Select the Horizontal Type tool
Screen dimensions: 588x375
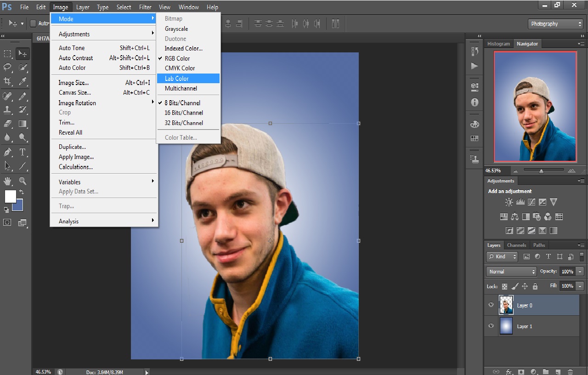tap(23, 152)
